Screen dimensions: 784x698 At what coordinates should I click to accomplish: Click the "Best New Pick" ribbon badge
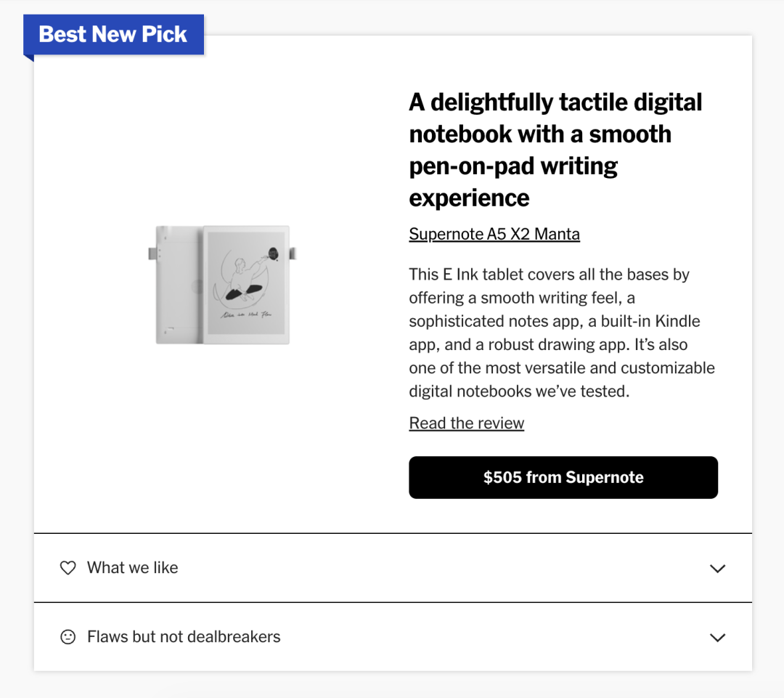(113, 33)
